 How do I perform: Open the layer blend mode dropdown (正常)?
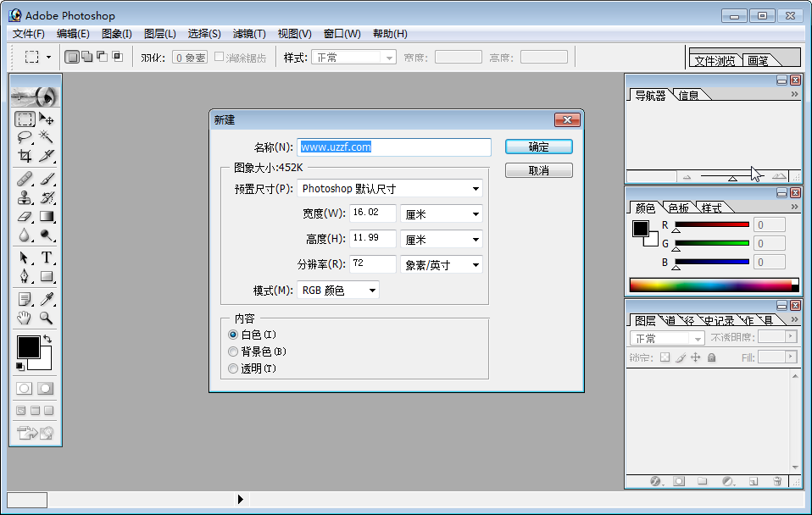point(667,338)
